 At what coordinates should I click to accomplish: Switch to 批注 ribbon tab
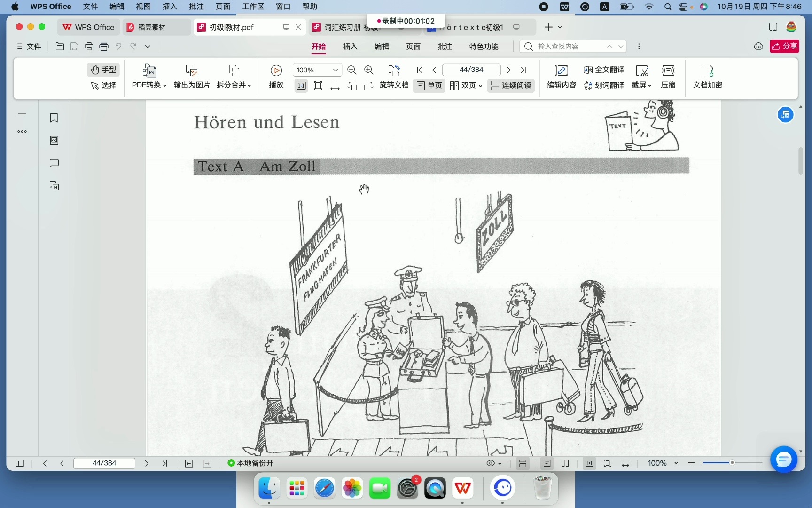click(x=445, y=46)
